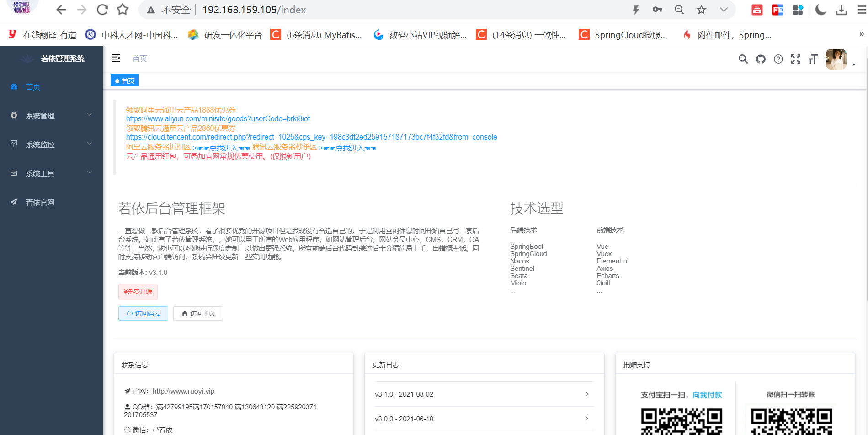Screen dimensions: 868x435
Task: Open the font-size adjustment icon
Action: point(813,59)
